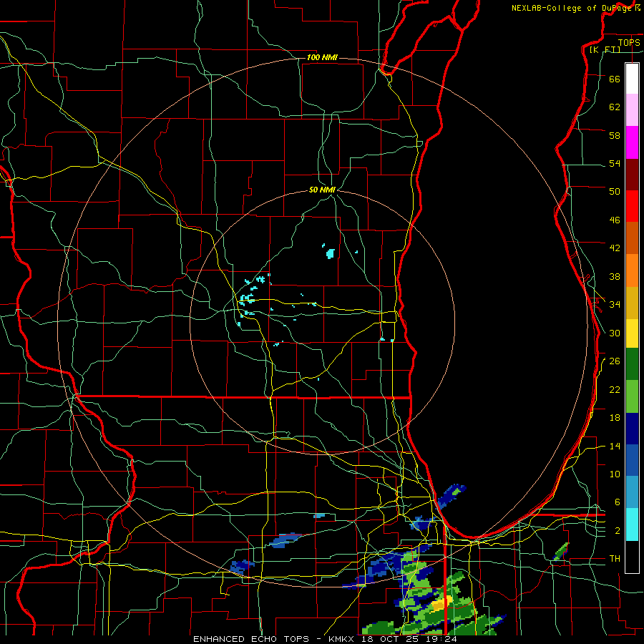Pick the light blue legend swatch
Image resolution: width=644 pixels, height=644 pixels.
[x=632, y=492]
